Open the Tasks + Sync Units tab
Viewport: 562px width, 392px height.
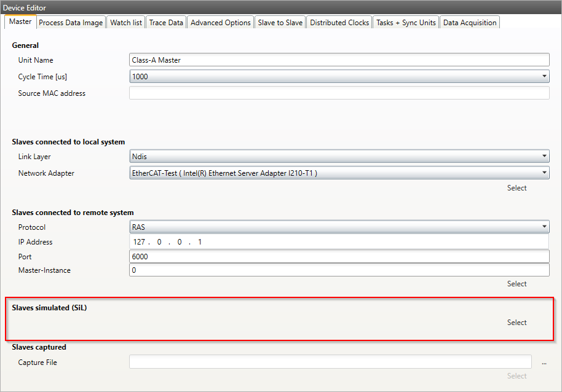[406, 23]
